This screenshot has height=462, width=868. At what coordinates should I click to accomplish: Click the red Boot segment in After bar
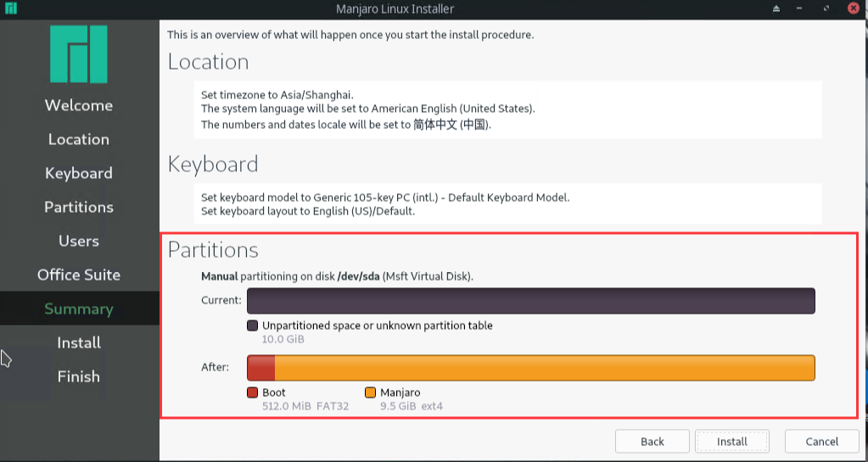pos(260,368)
